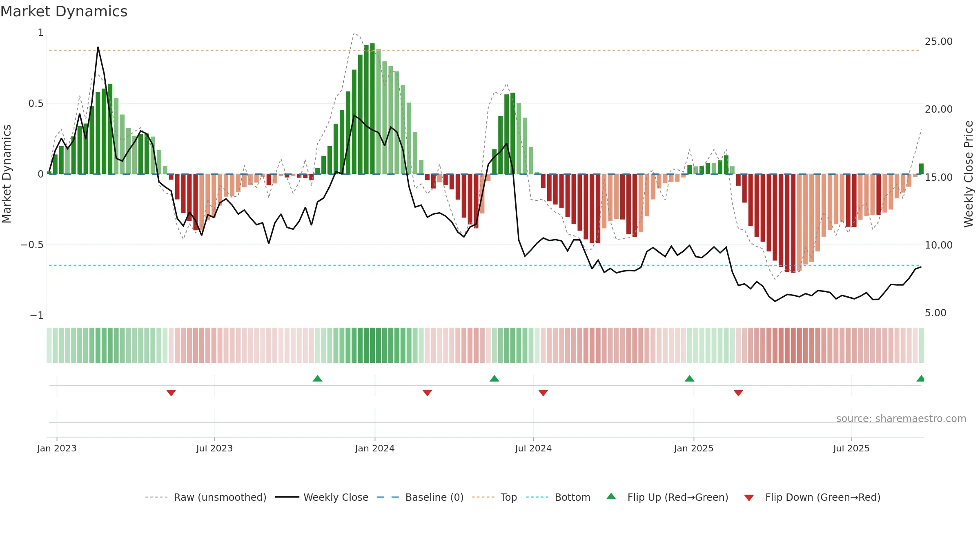The height and width of the screenshot is (551, 980).
Task: Toggle the Bottom legend entry
Action: click(558, 497)
